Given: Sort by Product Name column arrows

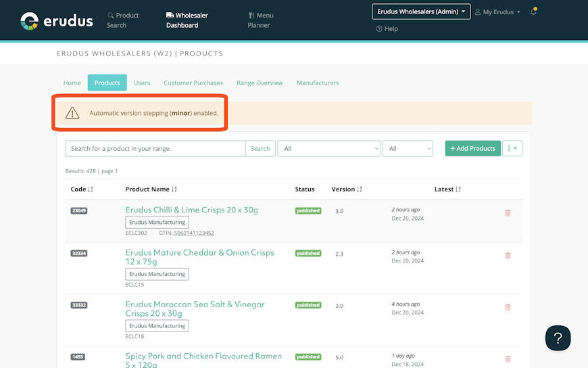Looking at the screenshot, I should [x=174, y=189].
